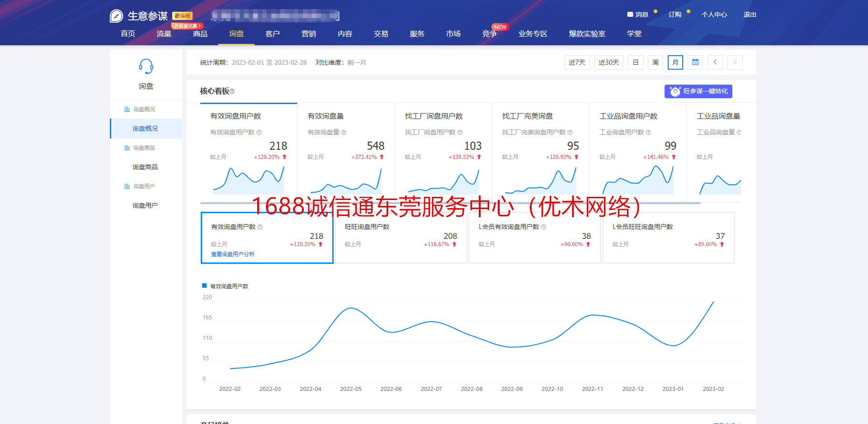The image size is (868, 424).
Task: Click help icon beside 核心看板 title
Action: click(232, 91)
